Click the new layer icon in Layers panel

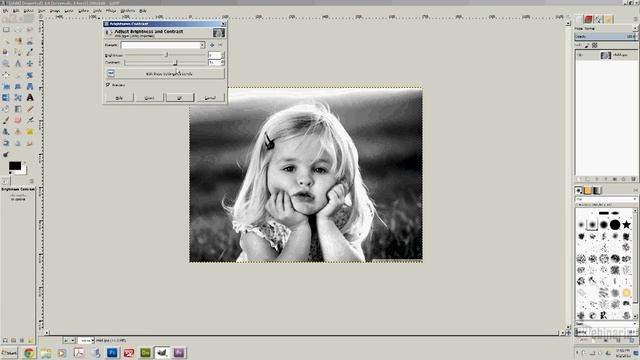[x=579, y=179]
